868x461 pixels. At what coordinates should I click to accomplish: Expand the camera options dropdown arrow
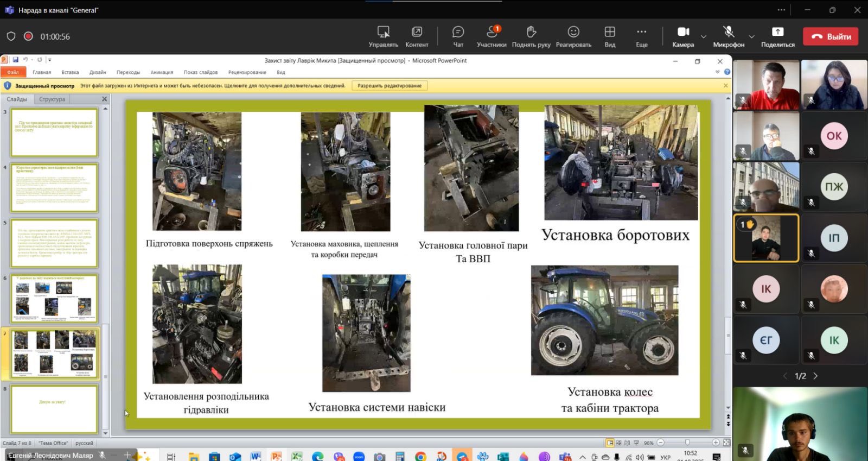coord(704,37)
